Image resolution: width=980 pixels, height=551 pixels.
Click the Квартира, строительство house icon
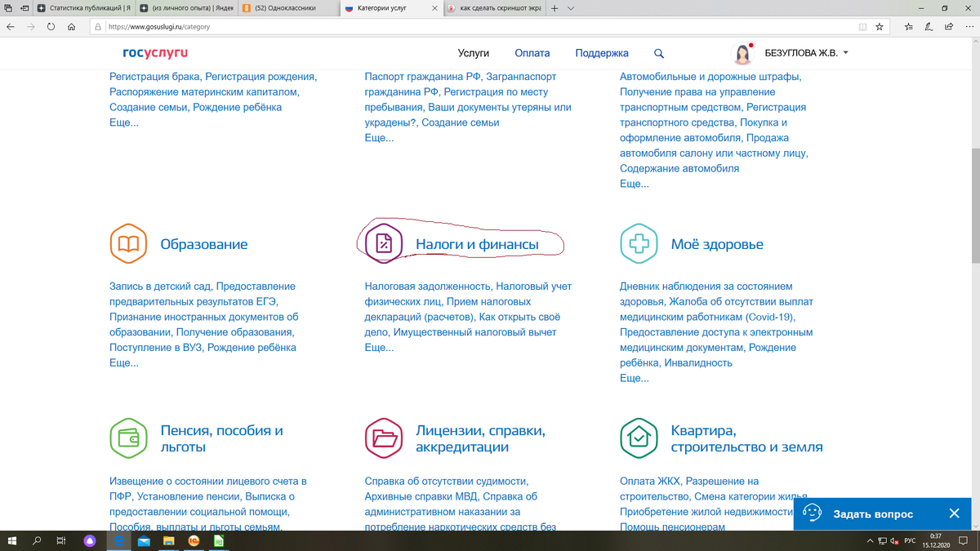pos(639,438)
